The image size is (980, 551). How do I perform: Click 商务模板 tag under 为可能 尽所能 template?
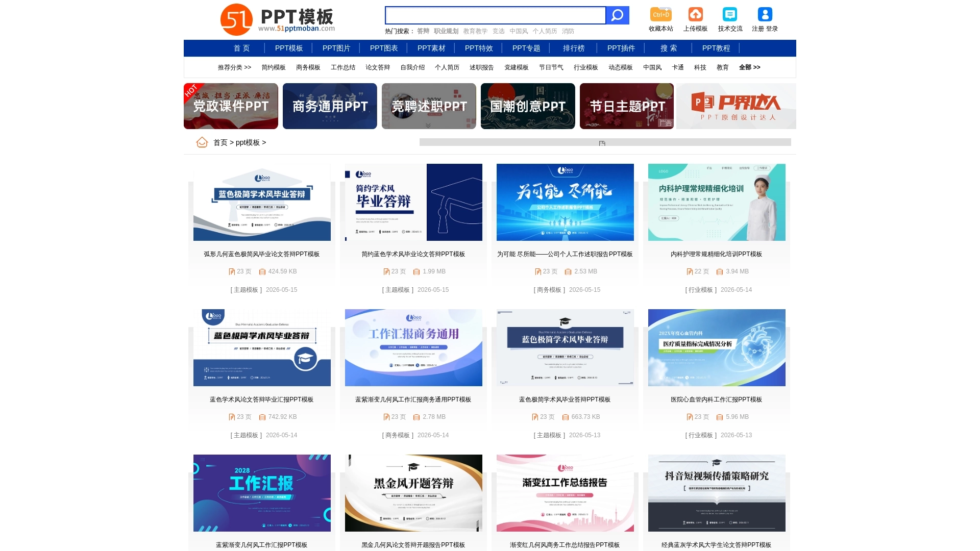[x=549, y=290]
